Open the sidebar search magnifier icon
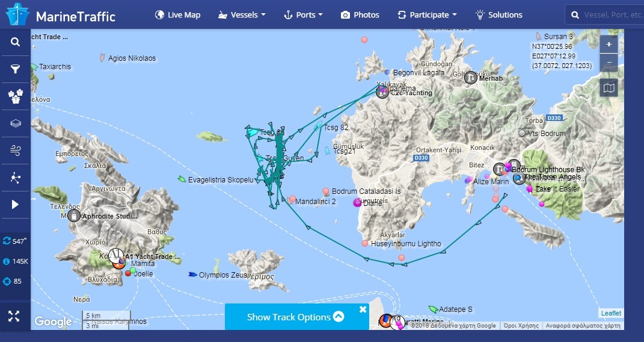The image size is (644, 342). [15, 42]
